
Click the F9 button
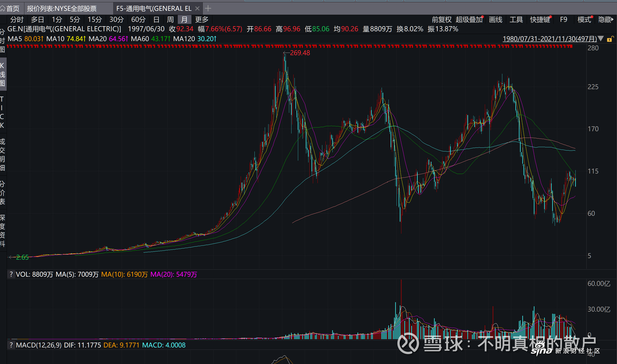563,19
